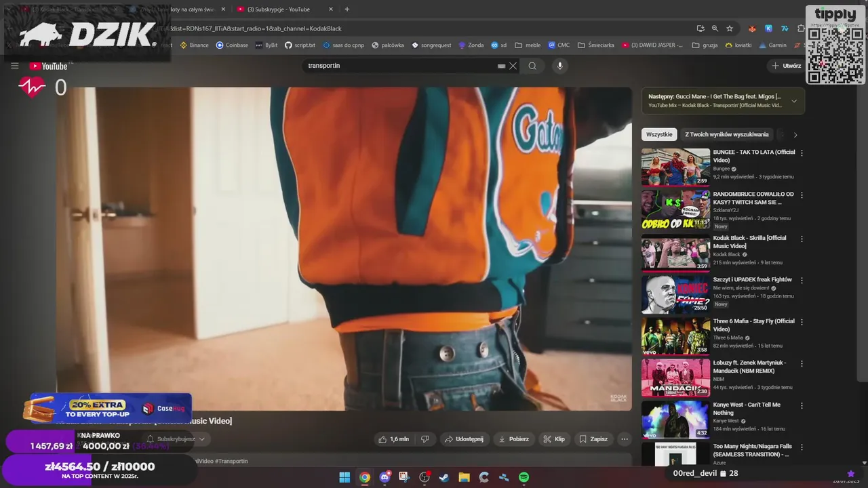Open BUNGEE - TAK TO LATA thumbnail

pos(675,167)
